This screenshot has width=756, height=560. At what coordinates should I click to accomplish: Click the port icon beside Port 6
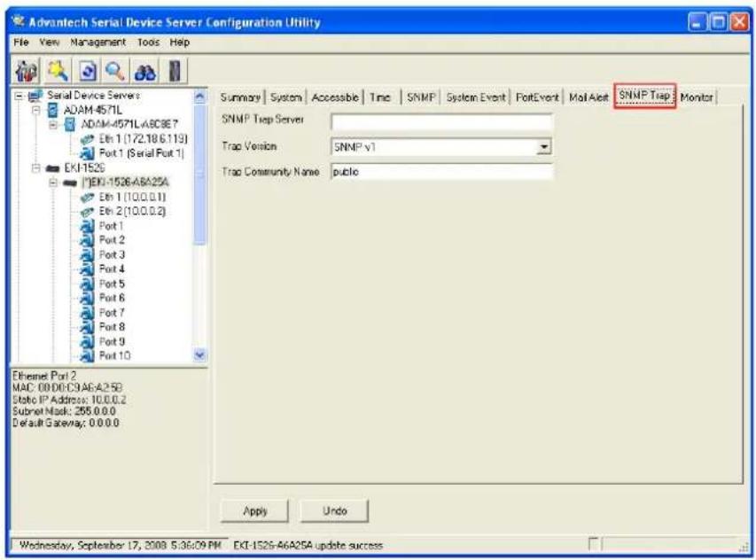pos(87,298)
